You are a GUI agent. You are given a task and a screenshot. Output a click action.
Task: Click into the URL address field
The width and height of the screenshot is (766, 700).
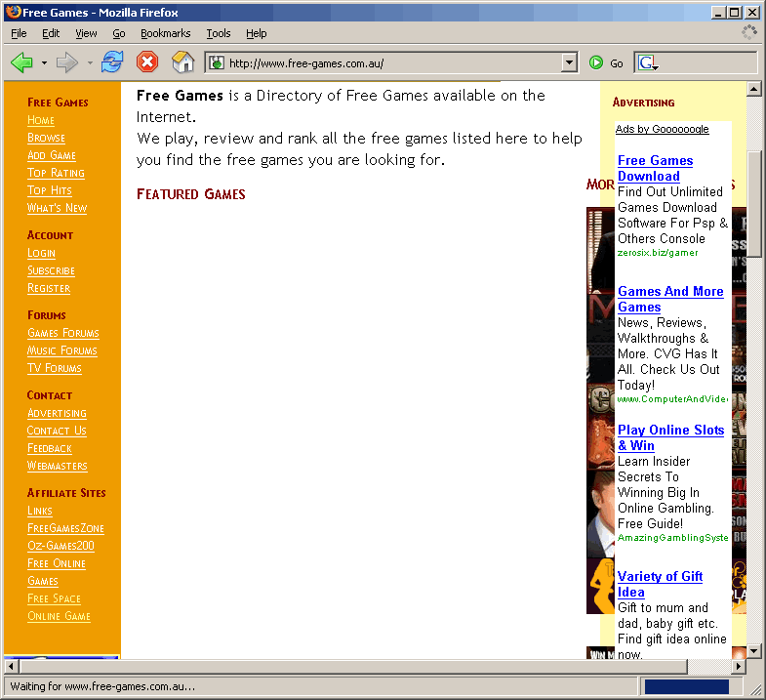coord(390,63)
